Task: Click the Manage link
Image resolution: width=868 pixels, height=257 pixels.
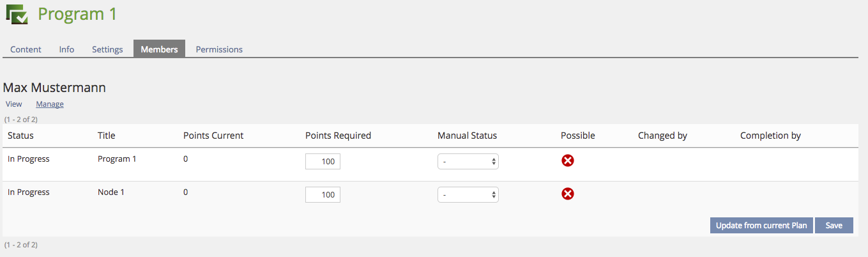Action: click(x=50, y=104)
